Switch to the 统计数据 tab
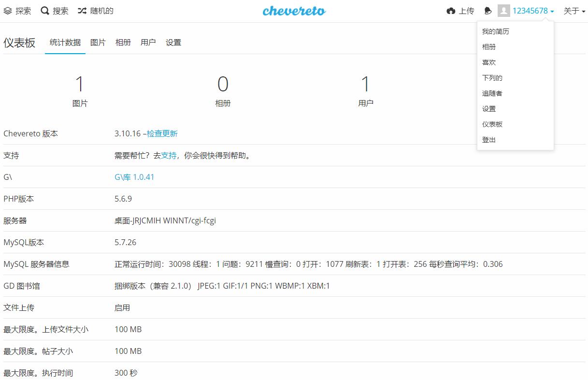The image size is (588, 380). coord(65,43)
